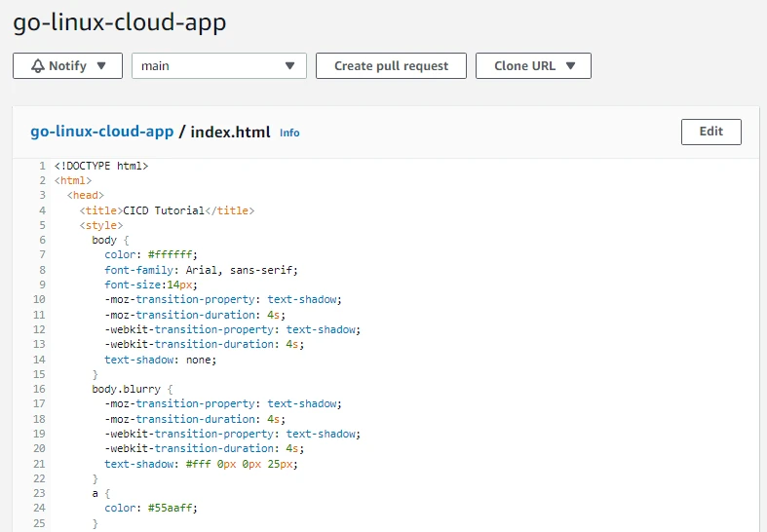Open the main branch selector
The image size is (767, 532).
point(218,66)
